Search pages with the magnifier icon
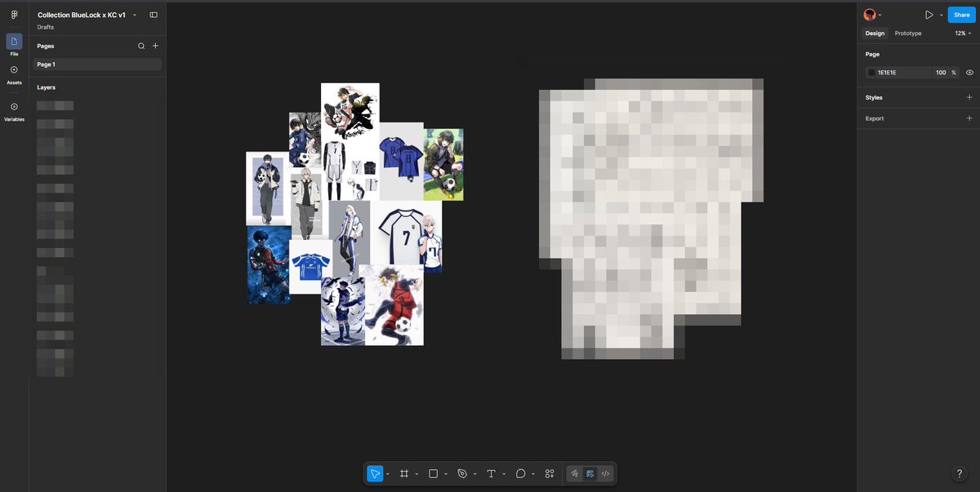The width and height of the screenshot is (980, 492). [141, 47]
